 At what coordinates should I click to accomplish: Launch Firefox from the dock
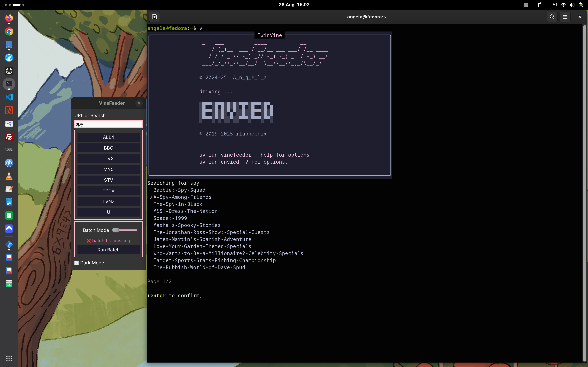pos(9,18)
